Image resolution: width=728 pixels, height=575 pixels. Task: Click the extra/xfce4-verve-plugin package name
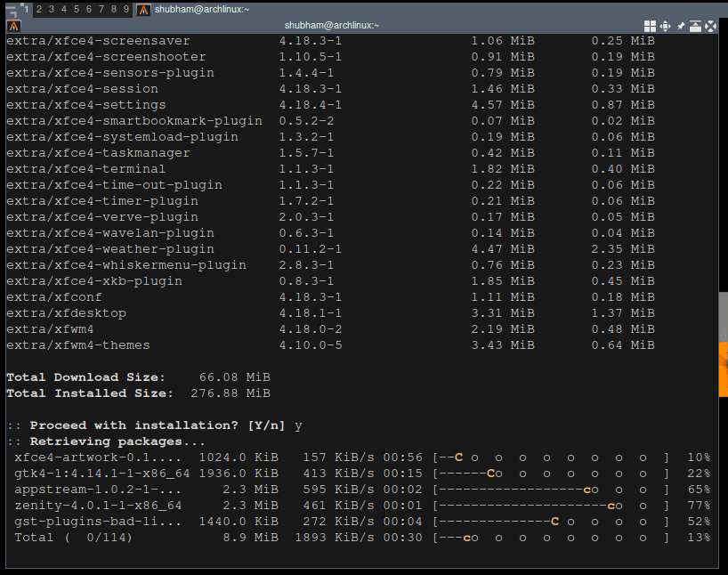[102, 217]
